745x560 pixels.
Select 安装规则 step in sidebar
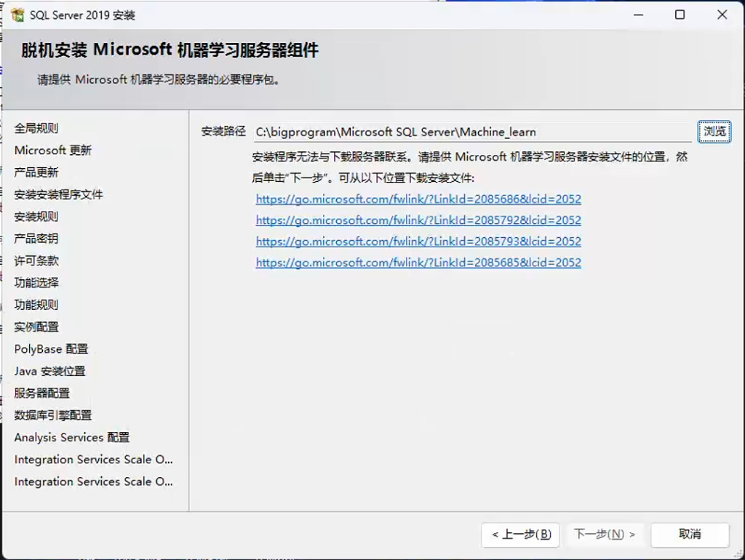pos(36,217)
